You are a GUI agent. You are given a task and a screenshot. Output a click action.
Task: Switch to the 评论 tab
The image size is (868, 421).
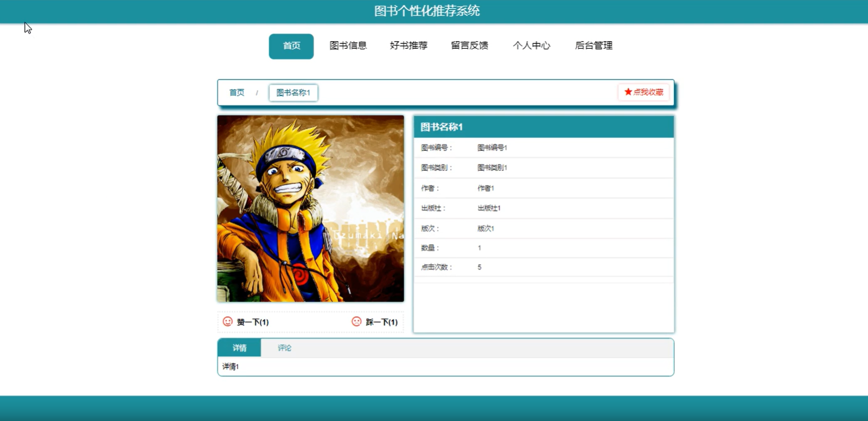[x=284, y=348]
